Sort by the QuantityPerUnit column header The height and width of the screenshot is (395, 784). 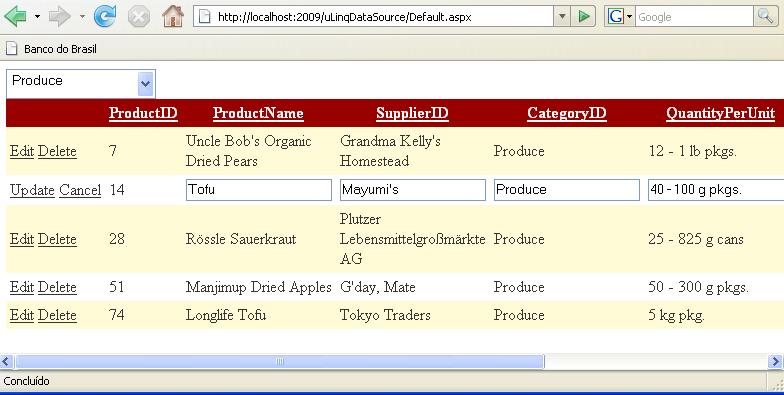click(x=720, y=113)
